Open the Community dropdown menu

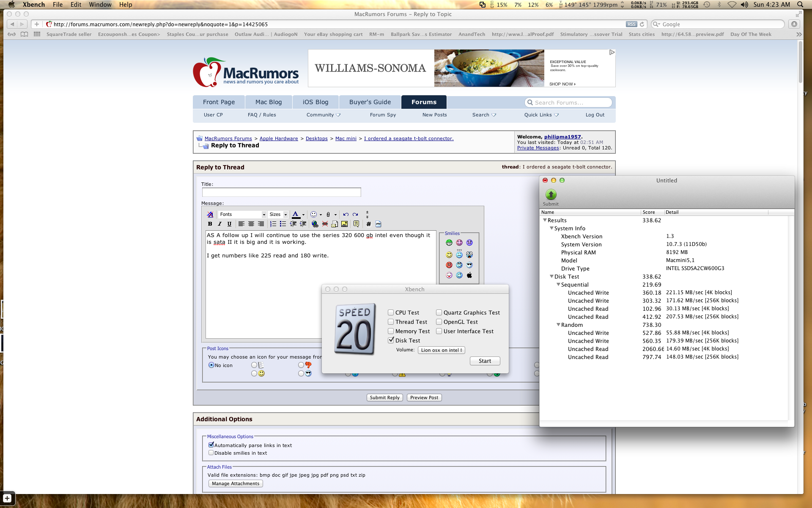tap(324, 115)
